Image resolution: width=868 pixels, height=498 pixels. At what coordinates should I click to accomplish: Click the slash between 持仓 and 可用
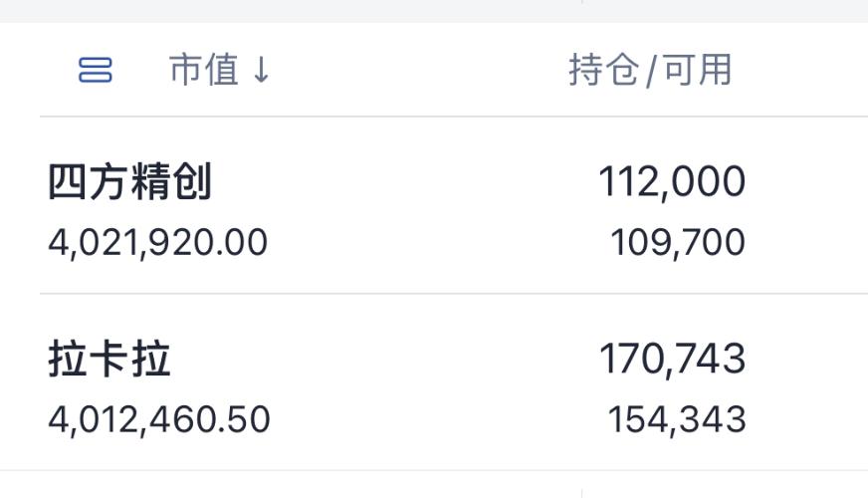point(652,71)
